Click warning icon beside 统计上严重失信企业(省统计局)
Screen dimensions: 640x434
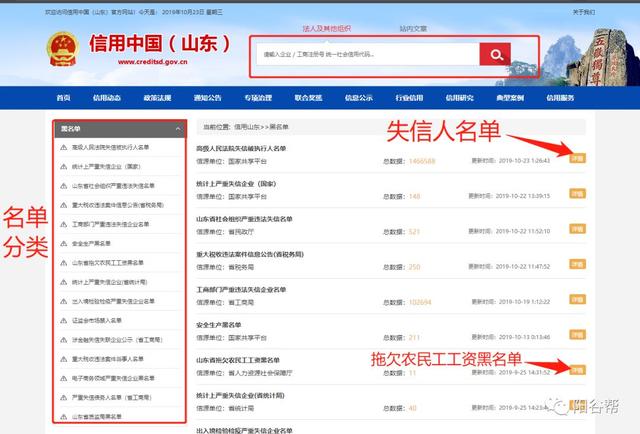(64, 282)
